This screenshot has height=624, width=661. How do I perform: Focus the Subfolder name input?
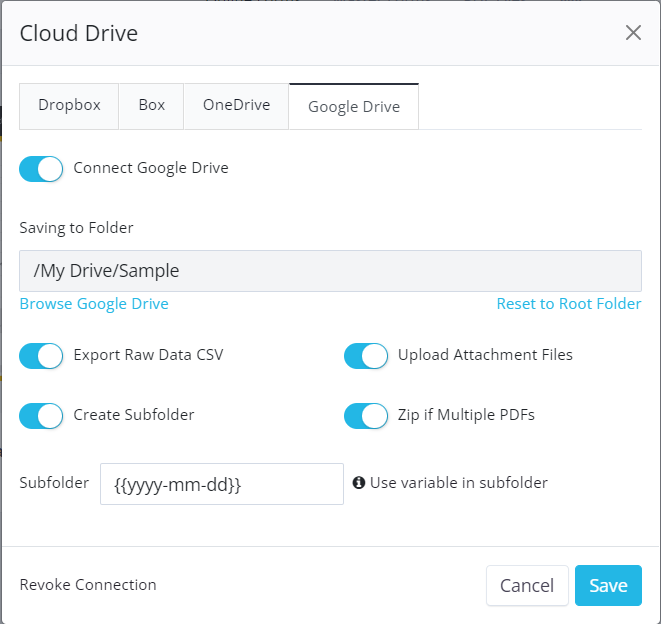pos(221,484)
